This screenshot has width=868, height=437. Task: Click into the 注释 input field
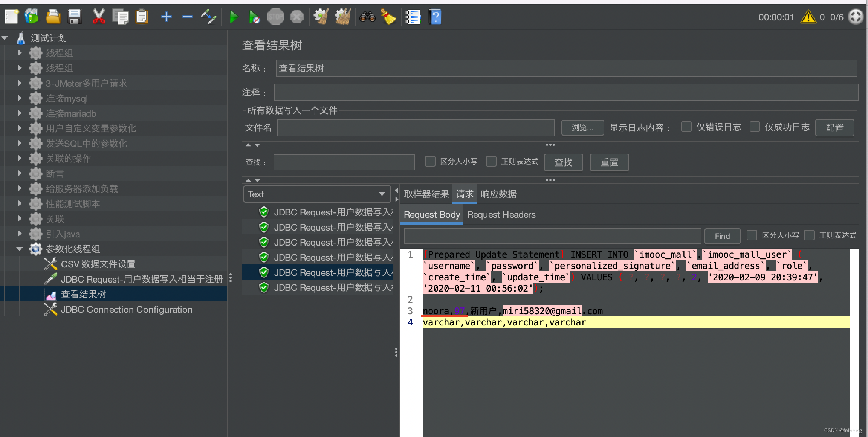point(566,92)
